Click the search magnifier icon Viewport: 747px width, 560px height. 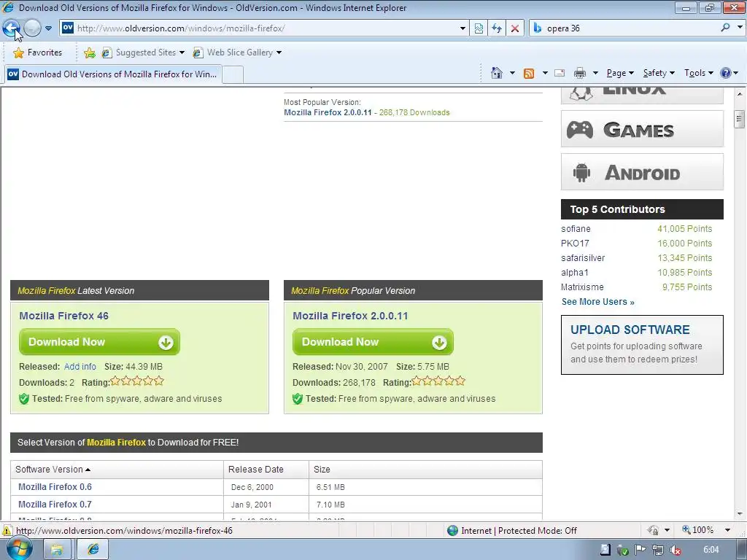click(725, 28)
